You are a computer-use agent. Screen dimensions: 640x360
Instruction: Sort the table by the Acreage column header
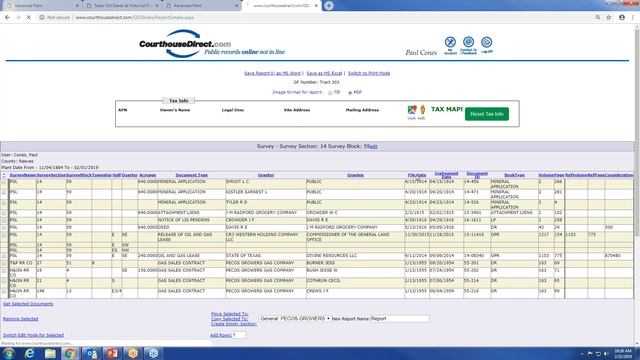[x=147, y=175]
